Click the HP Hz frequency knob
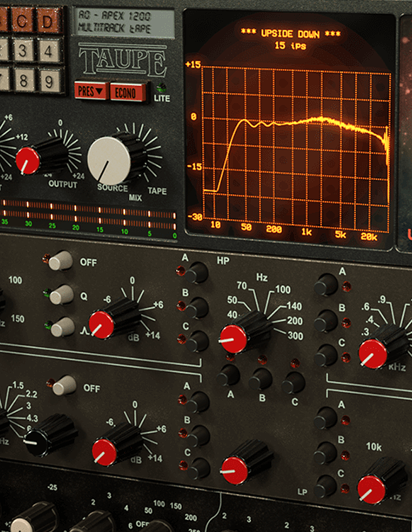The image size is (412, 532). pyautogui.click(x=234, y=339)
